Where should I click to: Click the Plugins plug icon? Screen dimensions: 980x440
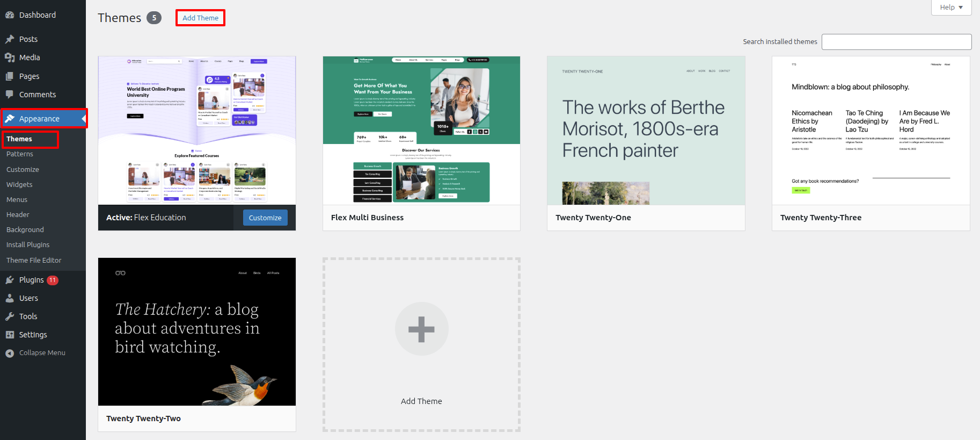10,280
